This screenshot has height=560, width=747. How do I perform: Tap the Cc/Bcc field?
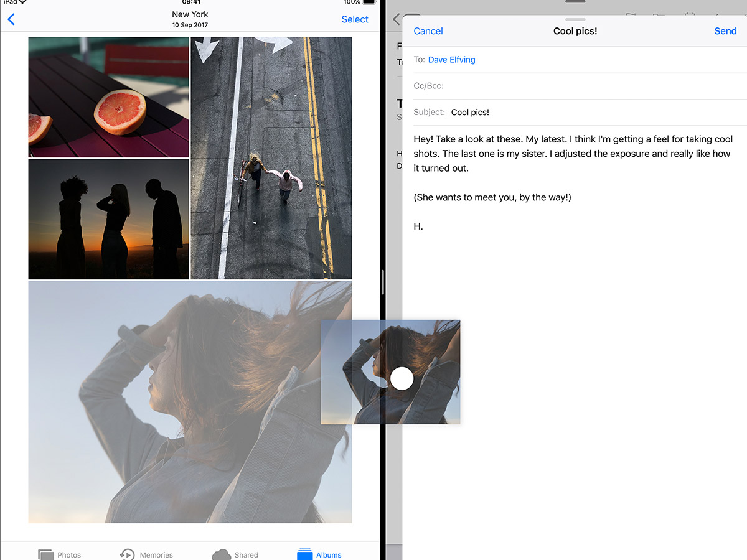575,86
